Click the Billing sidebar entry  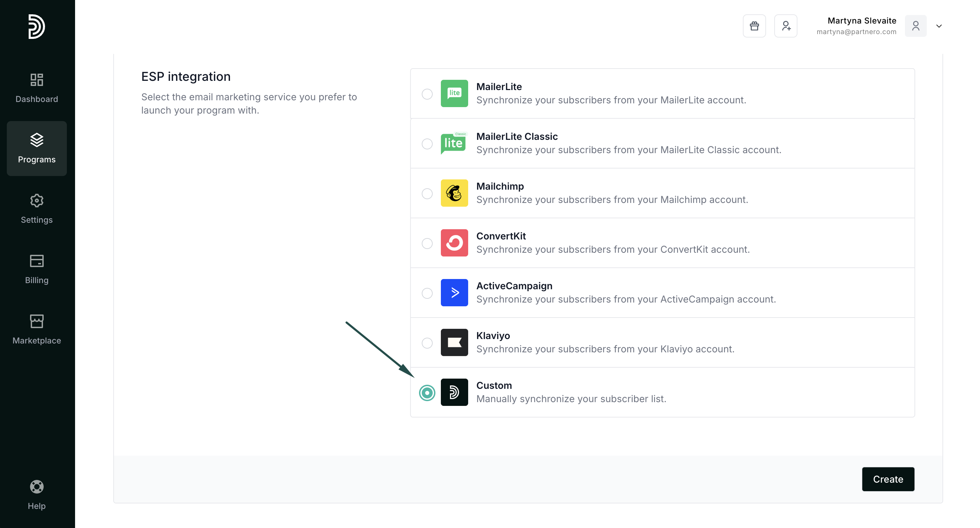pos(37,269)
